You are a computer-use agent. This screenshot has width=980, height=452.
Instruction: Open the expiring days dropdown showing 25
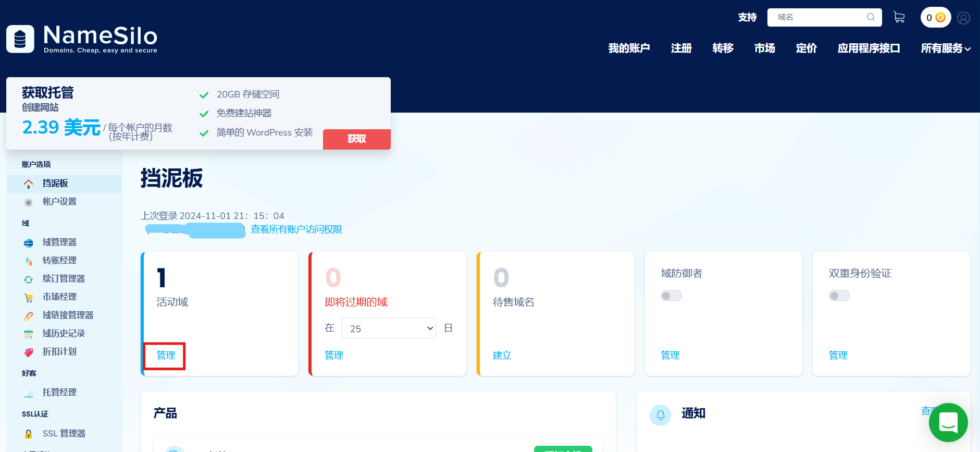389,328
